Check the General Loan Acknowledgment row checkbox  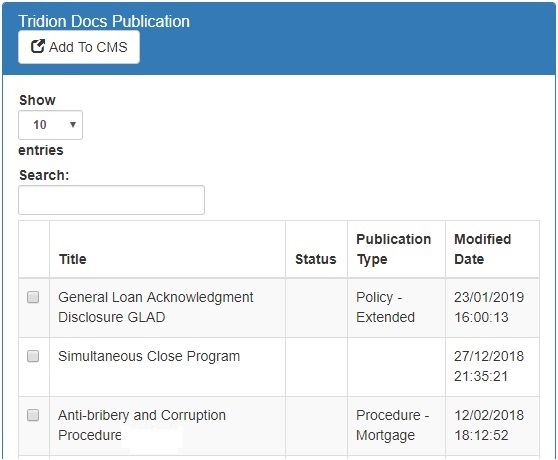coord(33,297)
